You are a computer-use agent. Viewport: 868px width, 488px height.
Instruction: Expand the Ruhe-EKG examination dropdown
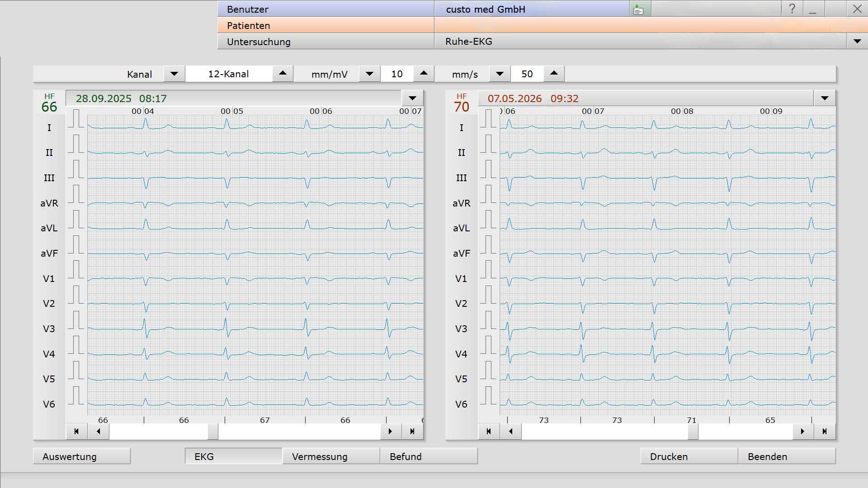pos(857,42)
